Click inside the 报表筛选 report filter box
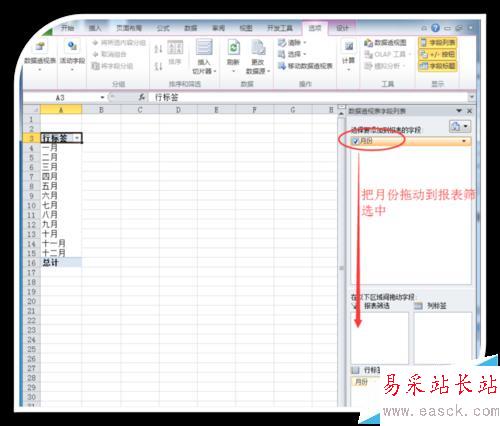 379,338
